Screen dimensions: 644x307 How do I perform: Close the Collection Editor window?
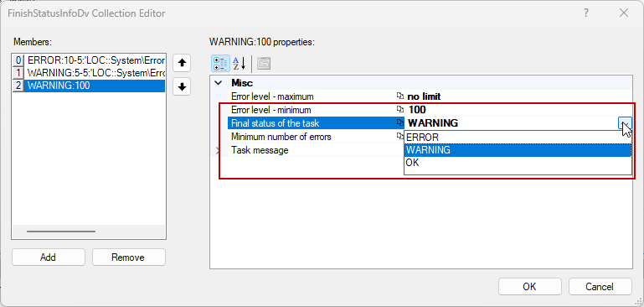coord(624,13)
